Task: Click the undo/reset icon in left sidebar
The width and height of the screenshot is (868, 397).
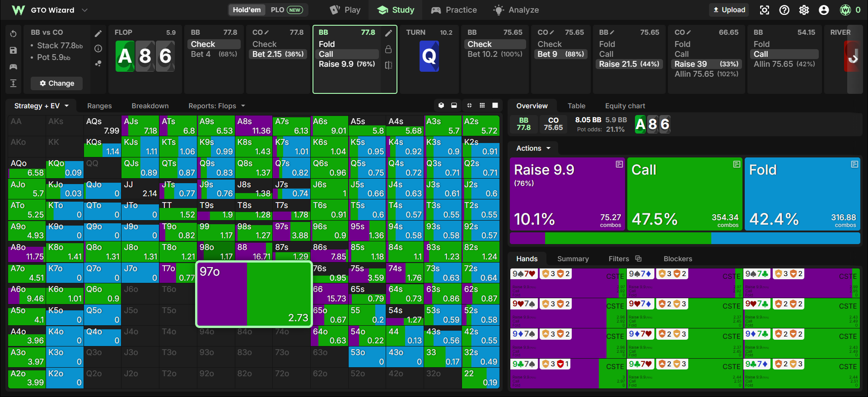Action: (x=14, y=34)
